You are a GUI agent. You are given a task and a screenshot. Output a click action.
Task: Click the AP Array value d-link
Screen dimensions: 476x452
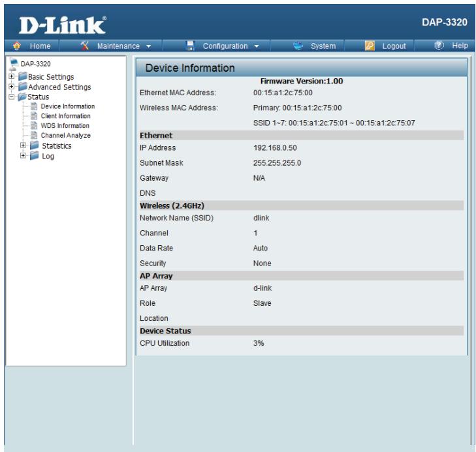[x=262, y=288]
